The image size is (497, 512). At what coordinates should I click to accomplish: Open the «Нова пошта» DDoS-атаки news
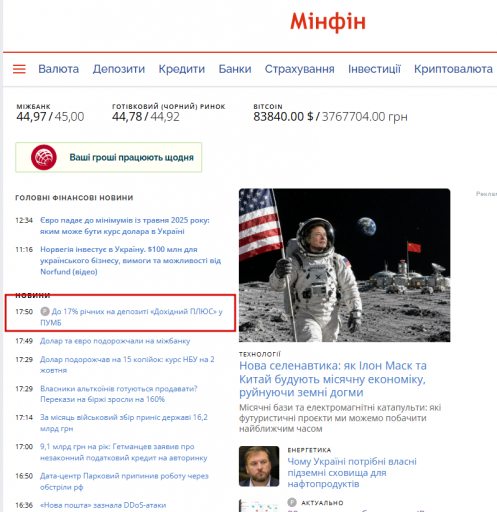coord(103,505)
